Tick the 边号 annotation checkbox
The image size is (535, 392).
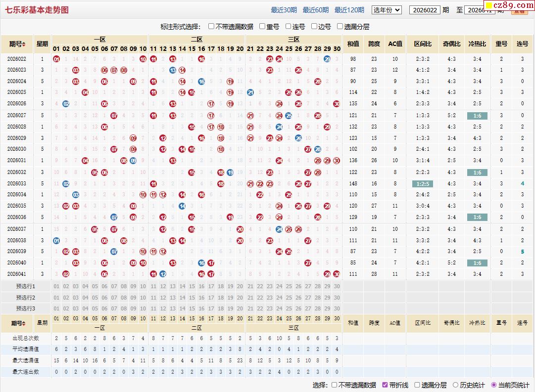pos(314,26)
